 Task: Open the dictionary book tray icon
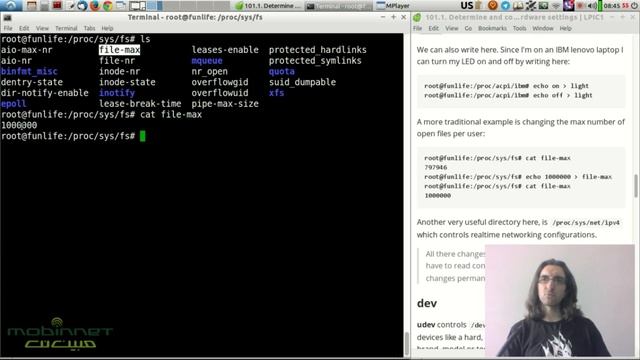point(518,6)
